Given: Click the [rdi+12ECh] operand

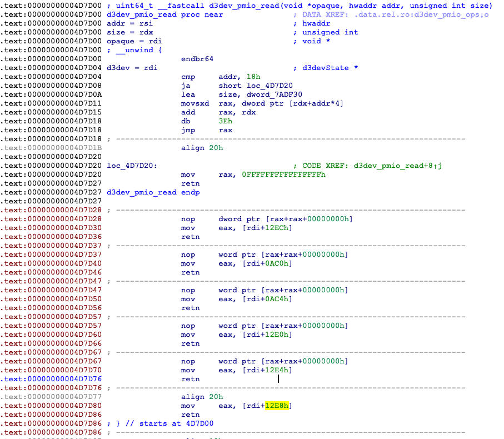Looking at the screenshot, I should (x=267, y=228).
